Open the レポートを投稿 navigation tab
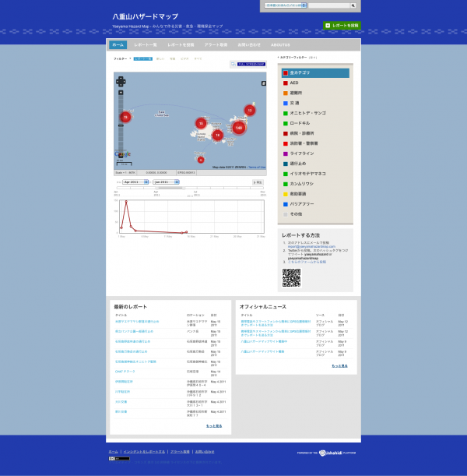The width and height of the screenshot is (467, 476). 181,45
